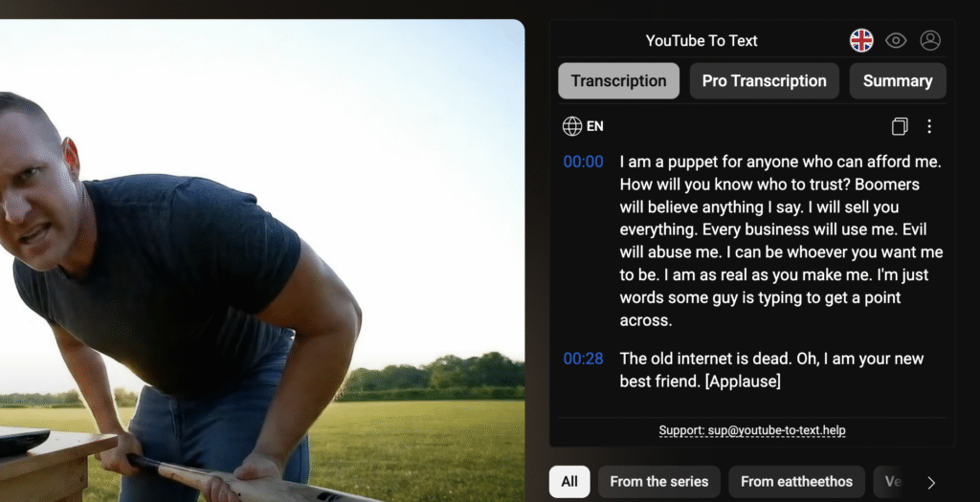Select the All filter chip

point(569,481)
